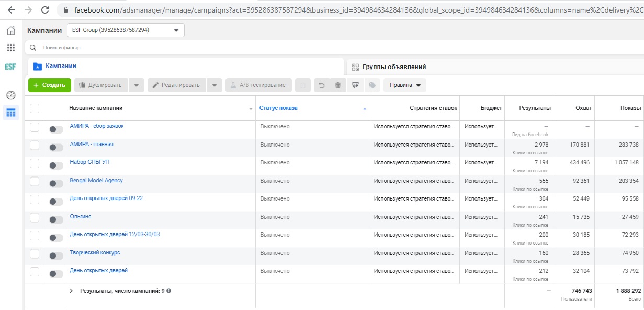Sort by the Статус показа column header
Image resolution: width=644 pixels, height=310 pixels.
click(278, 108)
